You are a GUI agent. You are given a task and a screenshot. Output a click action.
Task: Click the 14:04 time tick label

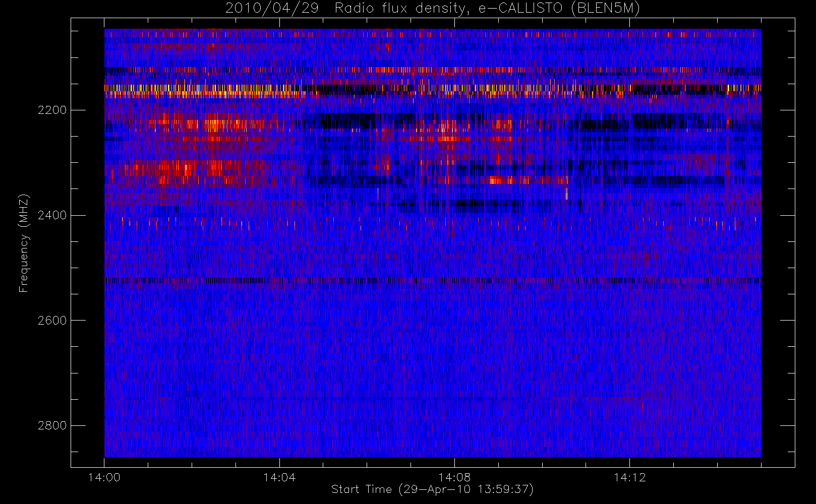(279, 477)
